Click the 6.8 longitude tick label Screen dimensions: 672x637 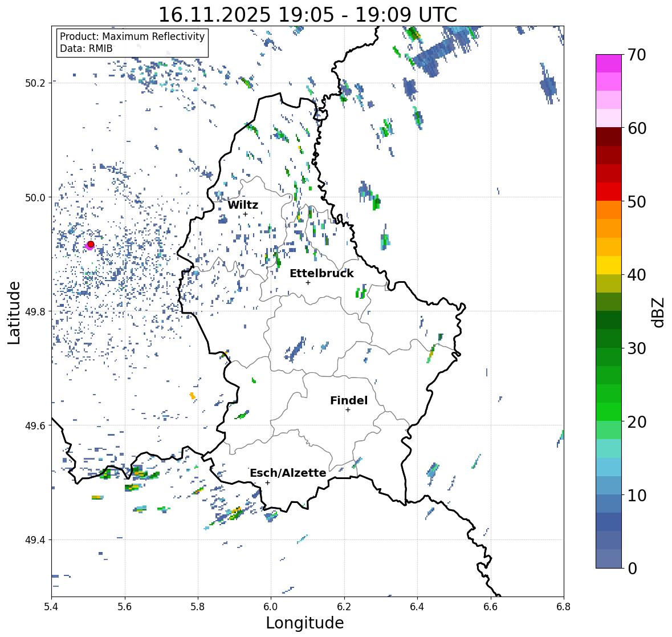[564, 607]
